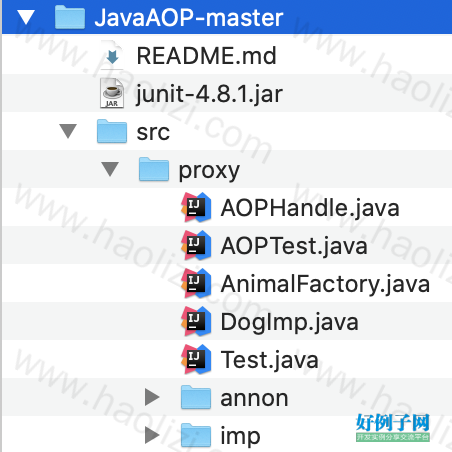Select the junit-4.8.1.jar file name
The width and height of the screenshot is (452, 452).
209,94
